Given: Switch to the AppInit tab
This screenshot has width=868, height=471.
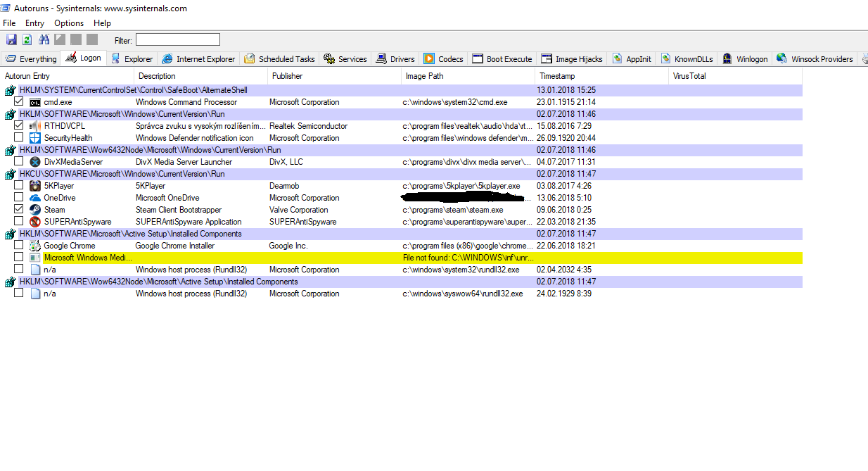Looking at the screenshot, I should coord(632,59).
